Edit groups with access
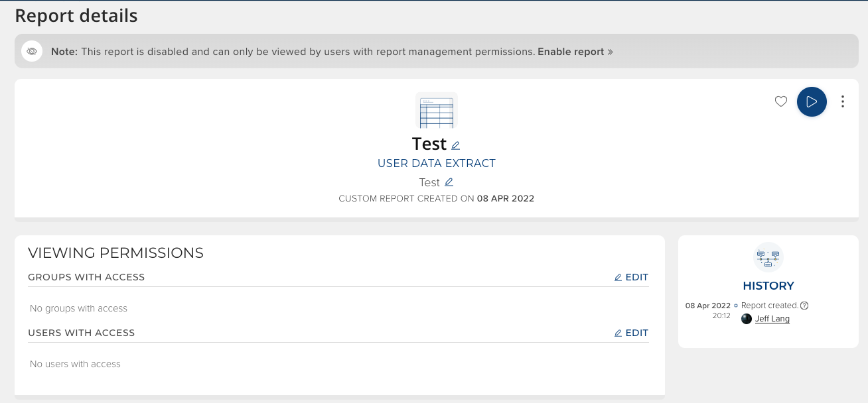The image size is (868, 403). 631,278
